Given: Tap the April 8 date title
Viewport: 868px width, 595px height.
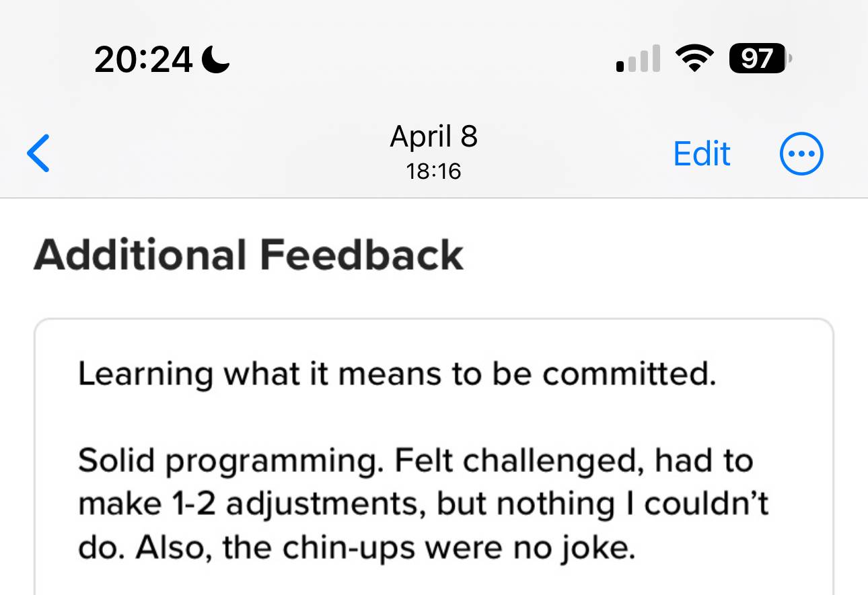Looking at the screenshot, I should [x=434, y=136].
